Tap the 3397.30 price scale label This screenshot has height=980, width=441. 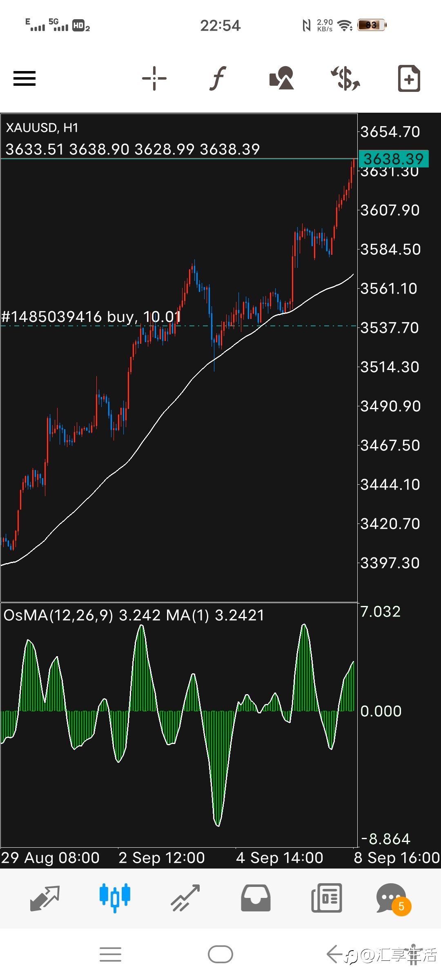coord(390,563)
